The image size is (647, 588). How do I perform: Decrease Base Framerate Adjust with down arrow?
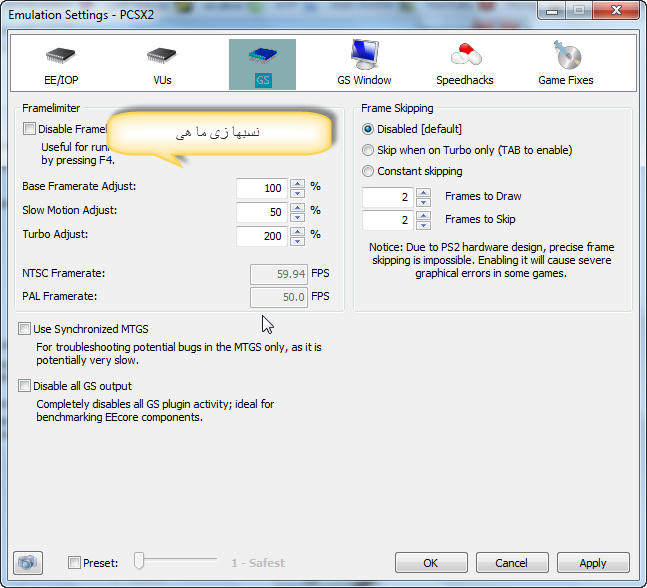pyautogui.click(x=298, y=193)
